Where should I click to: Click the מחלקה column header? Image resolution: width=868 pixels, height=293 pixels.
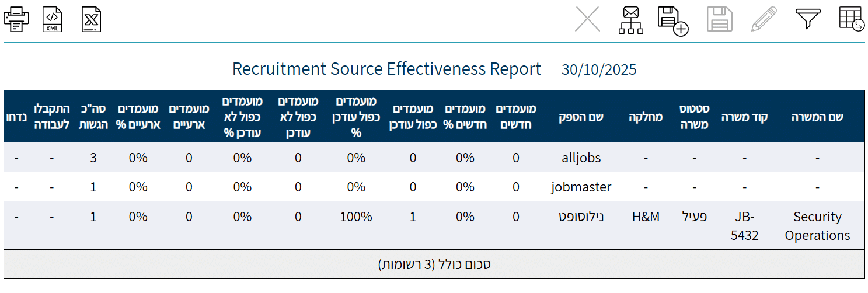(x=646, y=117)
